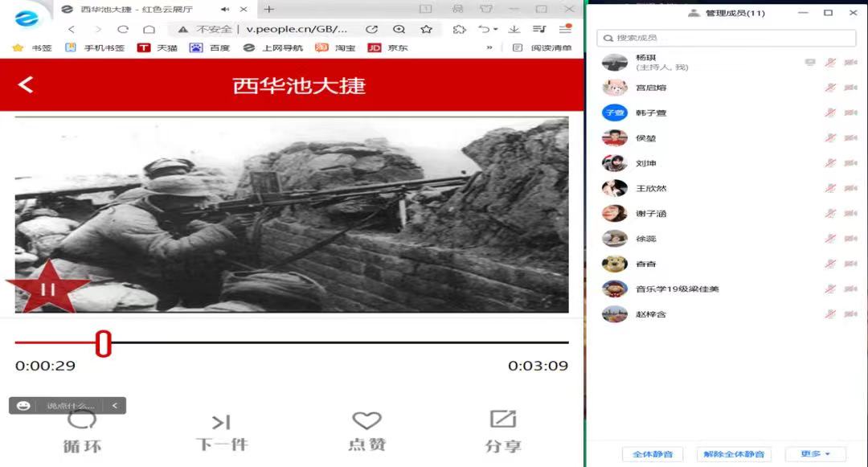Click the 解除全体静音 button
This screenshot has height=467, width=868.
(x=734, y=454)
